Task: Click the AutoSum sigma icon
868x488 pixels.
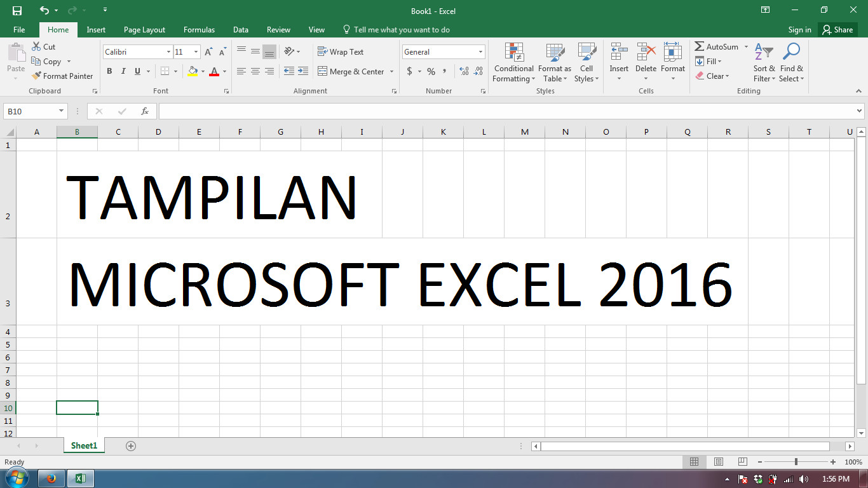Action: click(x=699, y=47)
